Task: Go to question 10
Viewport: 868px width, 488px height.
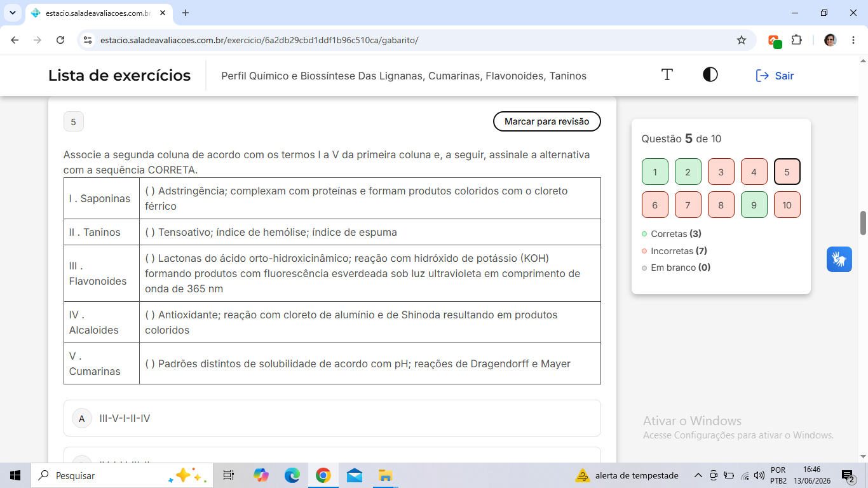Action: click(787, 205)
